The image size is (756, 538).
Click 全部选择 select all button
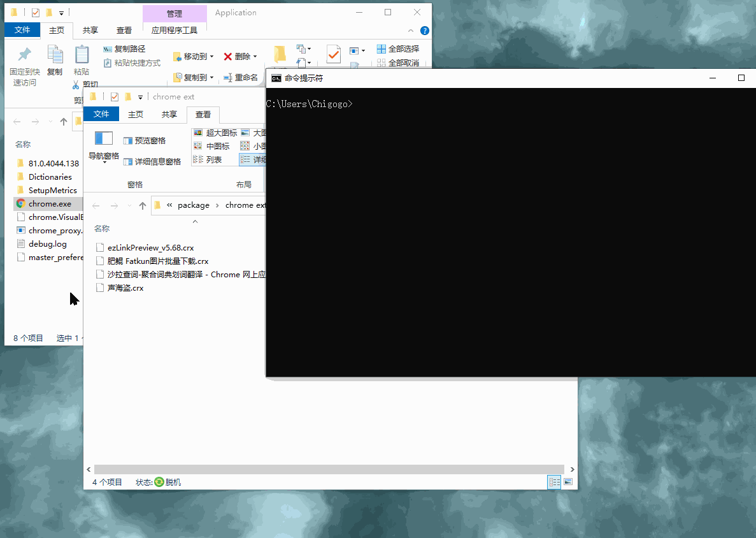click(x=398, y=49)
